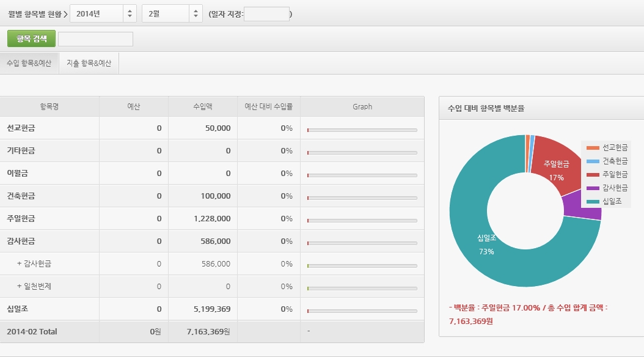The width and height of the screenshot is (644, 357).
Task: Click the 일자 지정 date input field
Action: [266, 14]
